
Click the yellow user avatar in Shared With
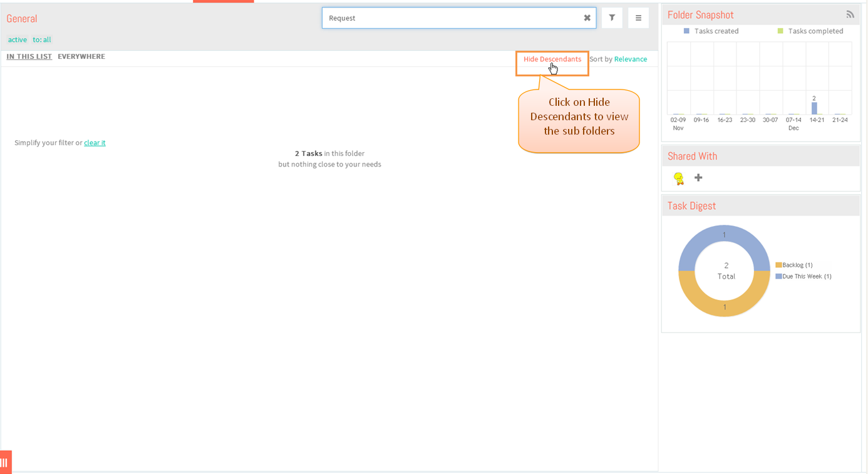pyautogui.click(x=679, y=178)
